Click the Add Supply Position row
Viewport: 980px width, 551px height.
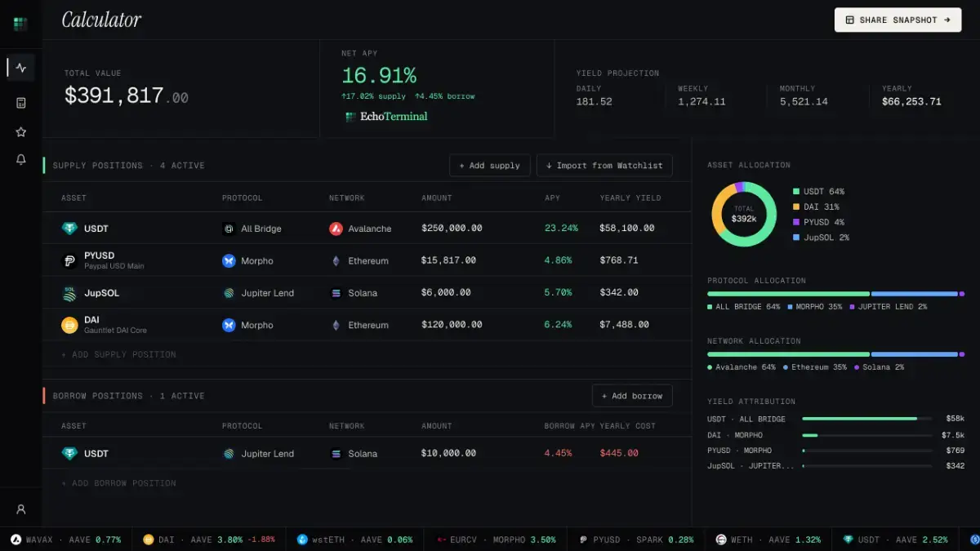(118, 355)
